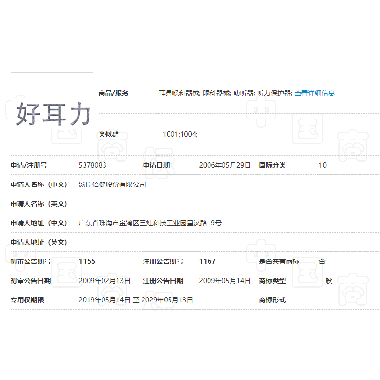This screenshot has height=380, width=380.
Task: Click the registration announcement issue number 1167
Action: coord(207,261)
